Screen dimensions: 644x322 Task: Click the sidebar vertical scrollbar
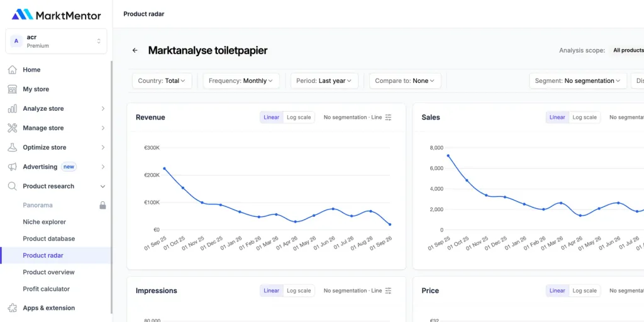111,187
